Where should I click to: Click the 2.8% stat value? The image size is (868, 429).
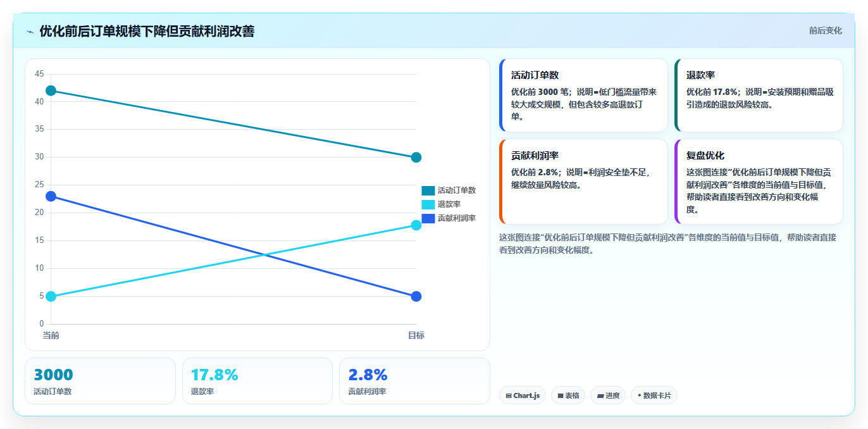point(368,375)
